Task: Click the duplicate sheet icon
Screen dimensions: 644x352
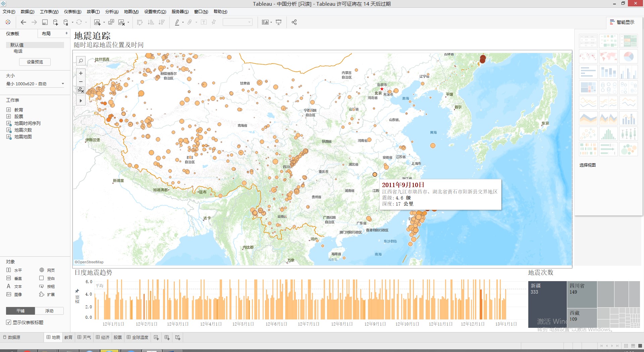Action: pyautogui.click(x=111, y=22)
